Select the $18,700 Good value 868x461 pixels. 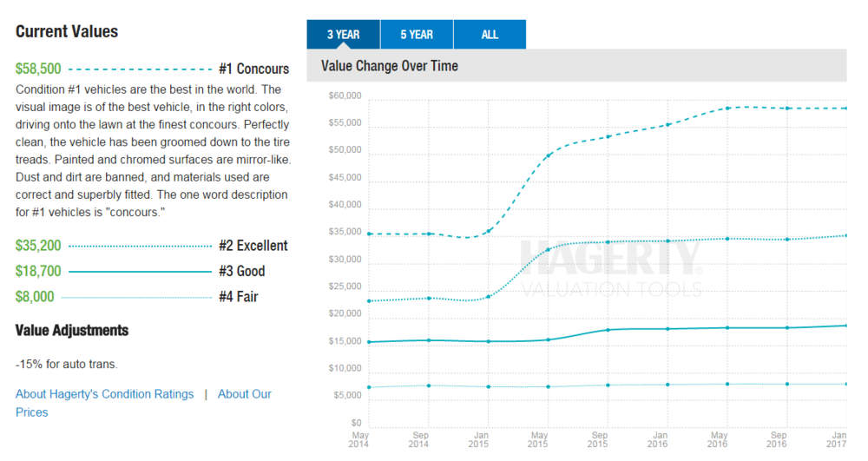38,271
